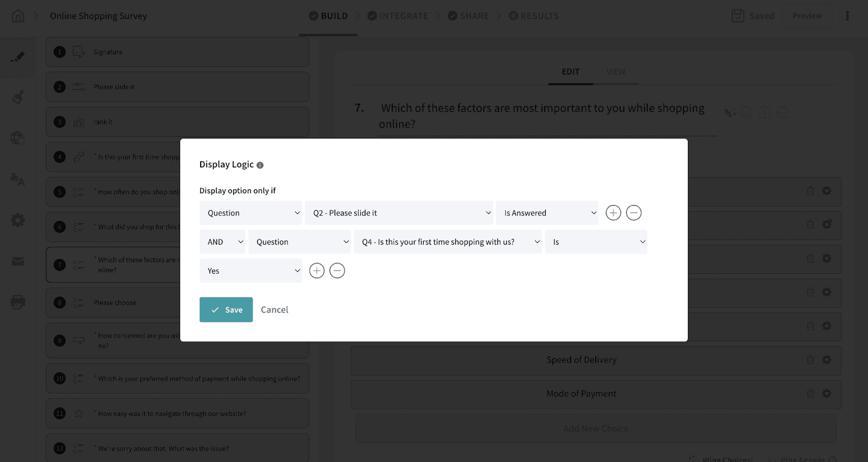Image resolution: width=868 pixels, height=462 pixels.
Task: Open settings gear for Speed of Delivery
Action: pos(826,359)
